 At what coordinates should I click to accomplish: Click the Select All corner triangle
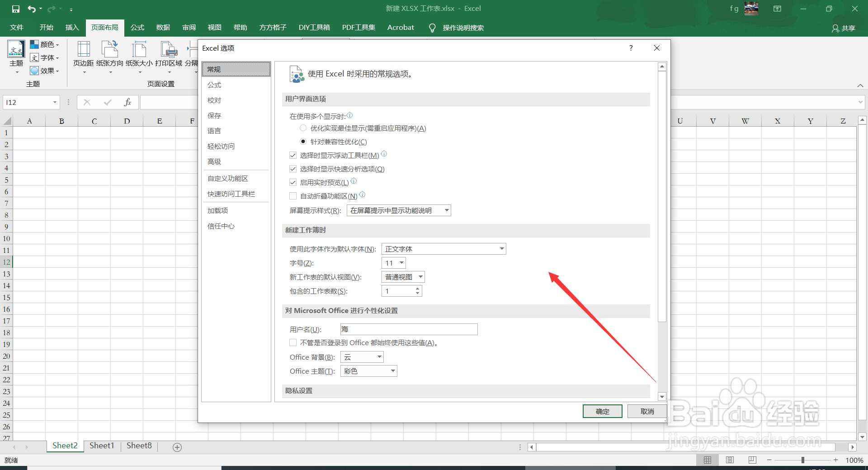point(8,121)
